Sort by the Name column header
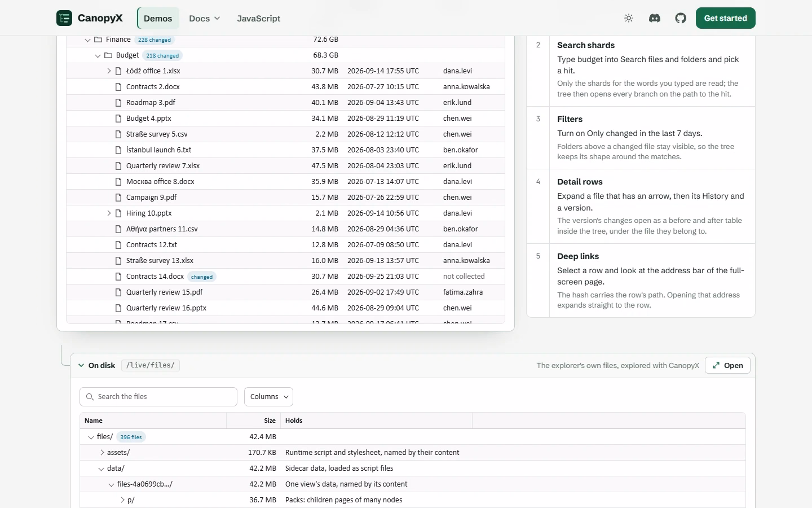Image resolution: width=812 pixels, height=508 pixels. tap(153, 421)
